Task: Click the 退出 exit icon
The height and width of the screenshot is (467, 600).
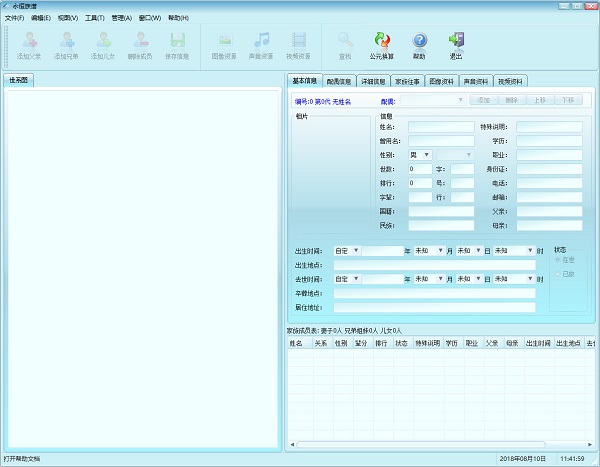Action: pos(456,41)
